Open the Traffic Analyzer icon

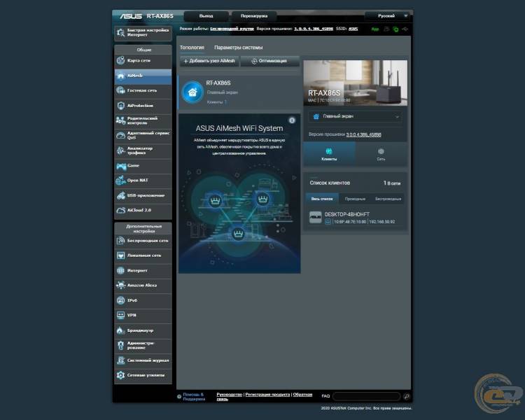(x=120, y=150)
